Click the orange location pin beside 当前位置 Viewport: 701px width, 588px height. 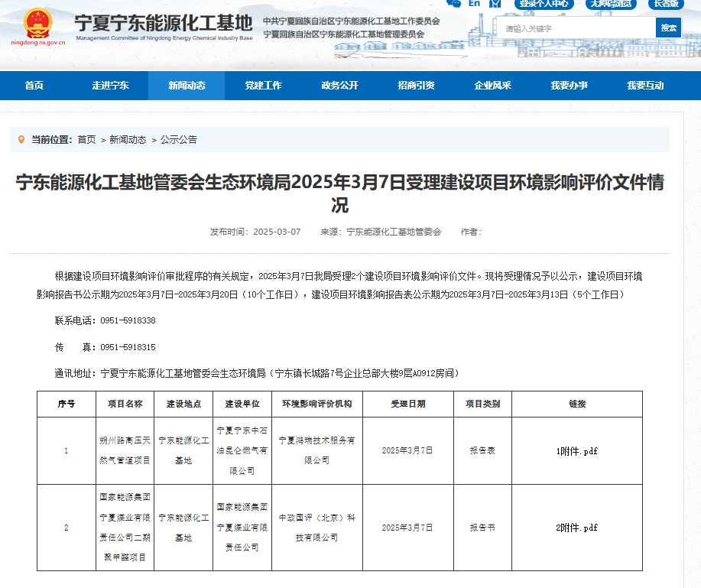(21, 139)
